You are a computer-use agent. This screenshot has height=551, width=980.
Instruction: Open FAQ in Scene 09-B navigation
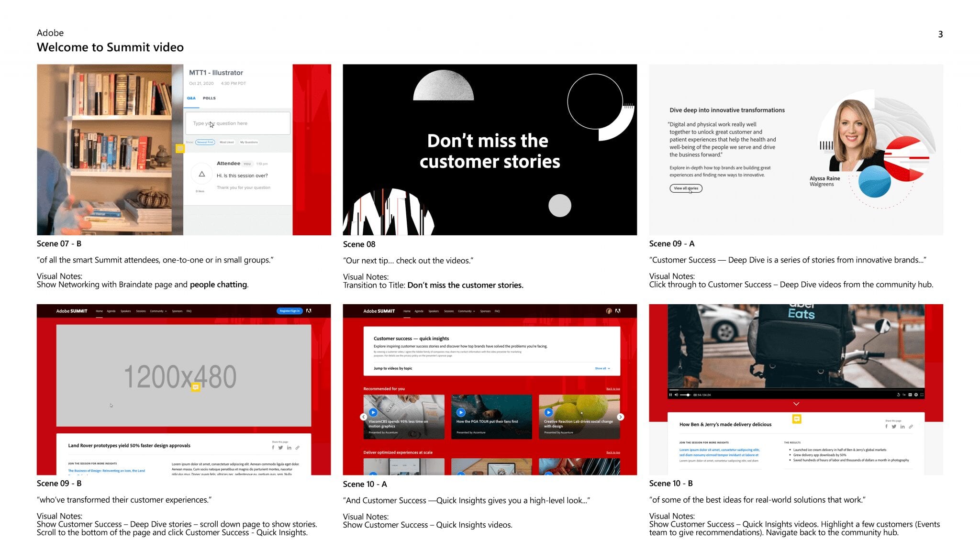189,311
